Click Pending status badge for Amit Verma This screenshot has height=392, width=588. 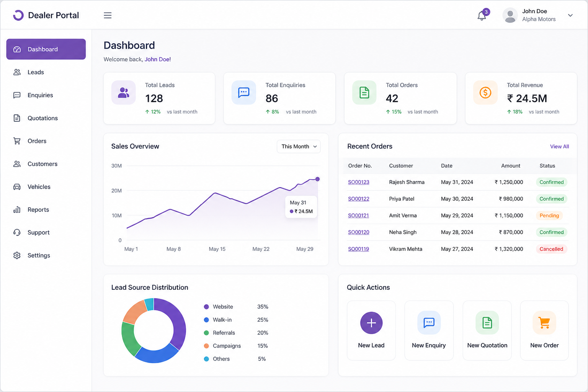(x=549, y=216)
